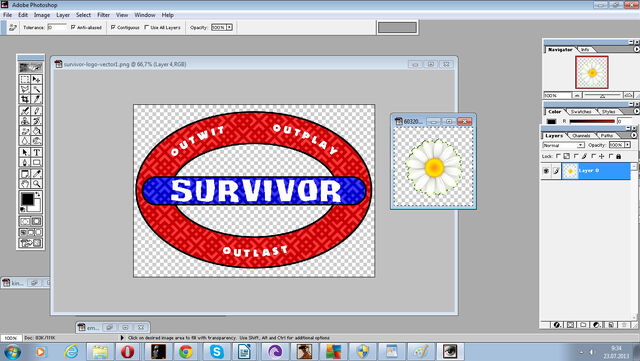Open the File menu
Screen dimensions: 640x361
pos(7,15)
